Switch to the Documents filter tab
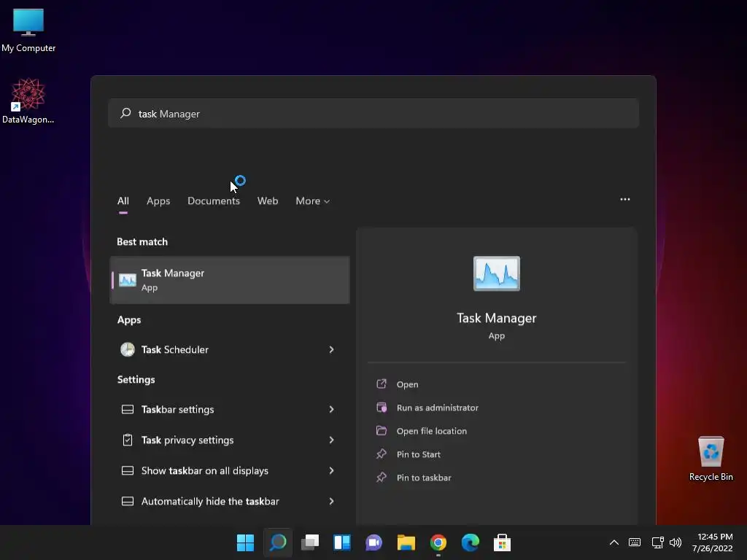The height and width of the screenshot is (560, 747). coord(214,201)
